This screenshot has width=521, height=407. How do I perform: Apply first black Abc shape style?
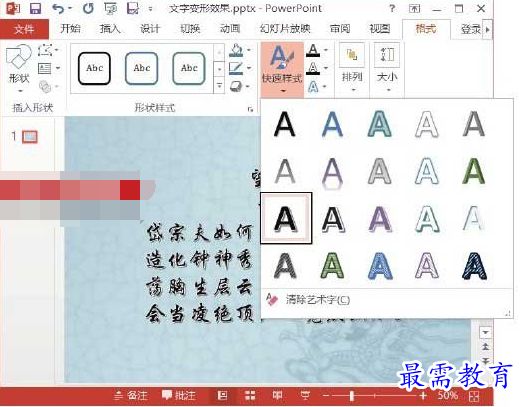pyautogui.click(x=94, y=68)
